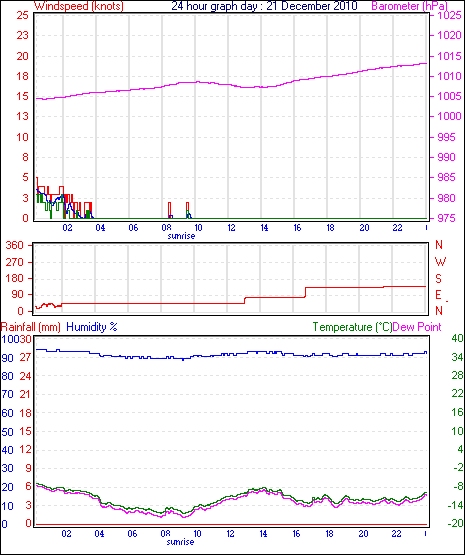Click the Windspeed (knots) axis title

(79, 6)
